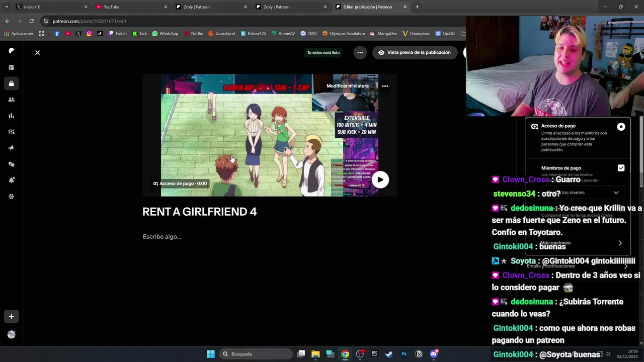The image size is (644, 362).
Task: Open the audience people icon in sidebar
Action: 11,100
